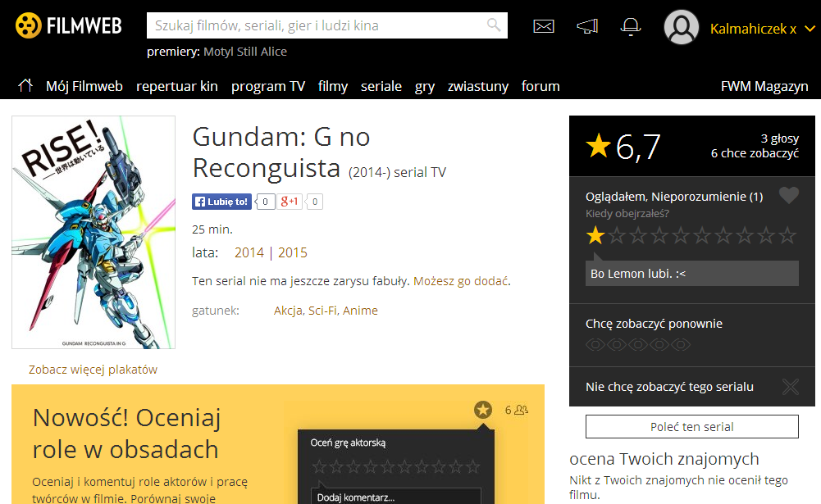Toggle the favorite heart icon
Viewport: 821px width, 504px height.
788,196
